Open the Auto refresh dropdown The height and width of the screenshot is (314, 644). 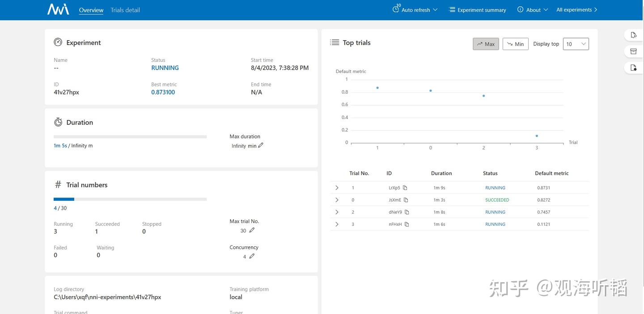click(415, 9)
